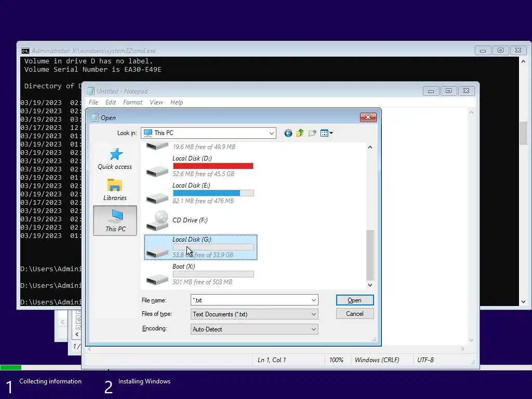Click the Boot (X:) usage bar
The height and width of the screenshot is (399, 532).
(214, 274)
